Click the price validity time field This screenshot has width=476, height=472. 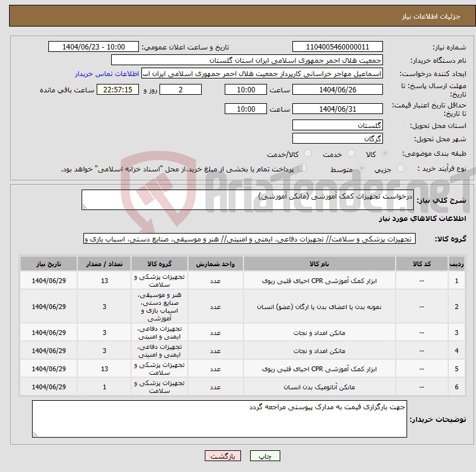(246, 109)
